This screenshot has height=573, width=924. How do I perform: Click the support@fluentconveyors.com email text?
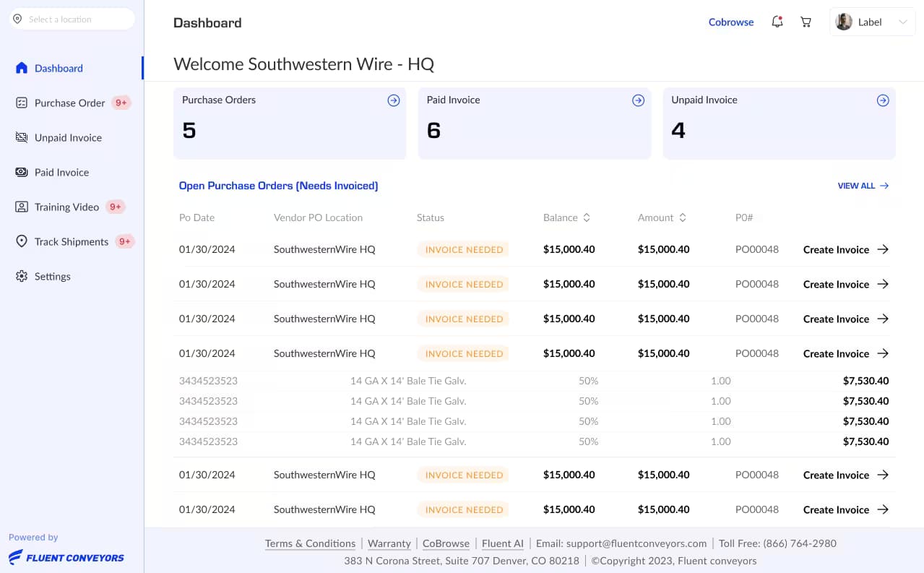636,543
